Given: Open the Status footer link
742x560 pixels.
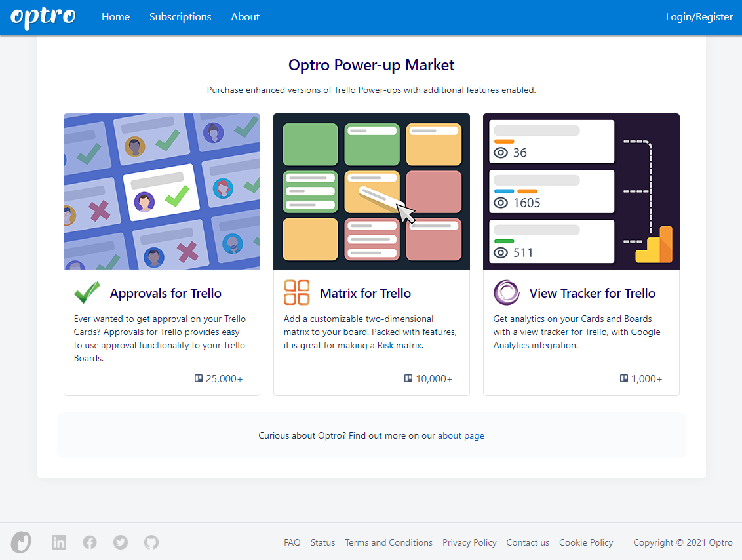Looking at the screenshot, I should [x=322, y=542].
